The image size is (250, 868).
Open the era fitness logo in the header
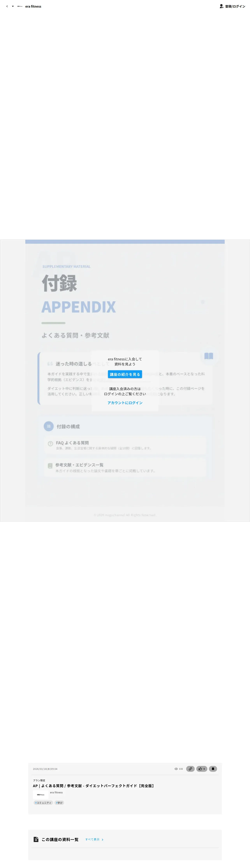coord(20,6)
